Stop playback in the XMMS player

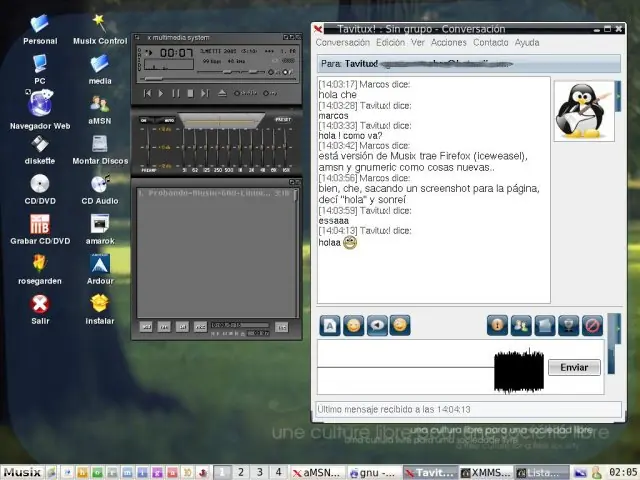190,93
